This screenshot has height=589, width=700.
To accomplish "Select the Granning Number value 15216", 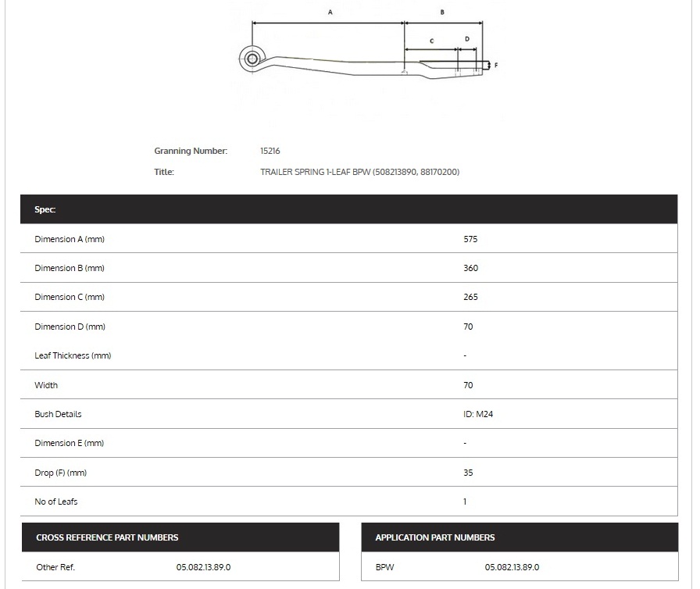I will tap(270, 151).
